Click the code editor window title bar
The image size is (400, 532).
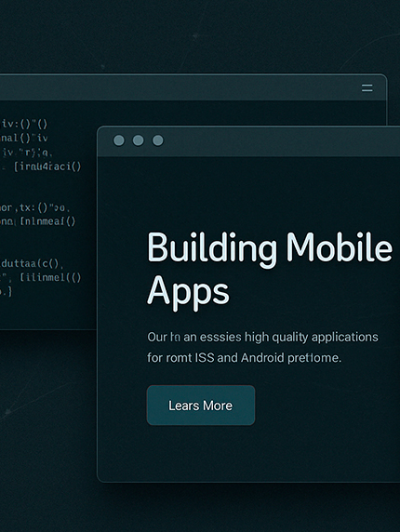coord(193,87)
